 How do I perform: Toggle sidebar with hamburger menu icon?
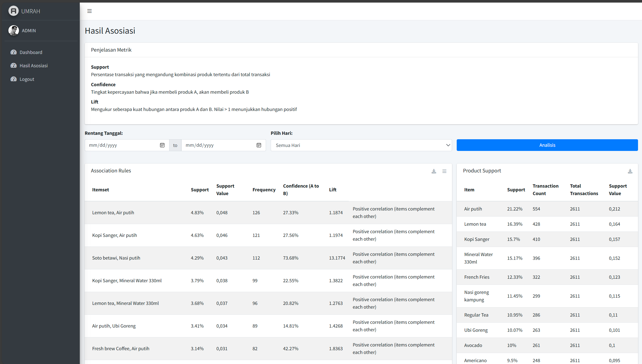tap(89, 11)
